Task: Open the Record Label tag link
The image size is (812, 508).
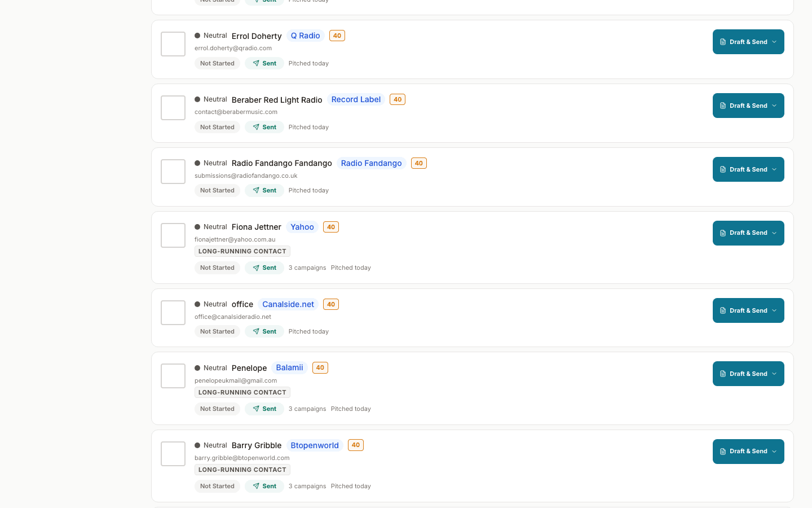Action: coord(356,99)
